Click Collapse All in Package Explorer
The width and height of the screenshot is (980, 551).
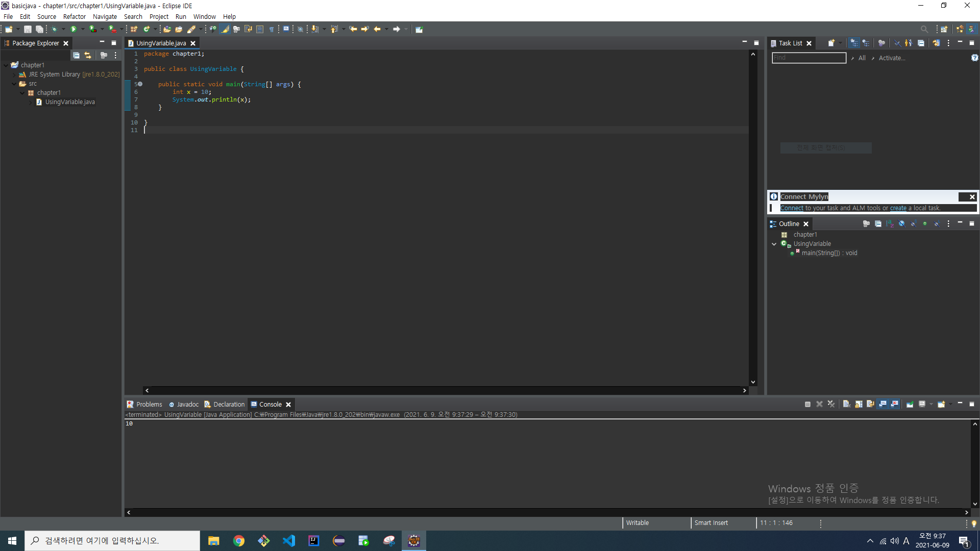click(76, 55)
